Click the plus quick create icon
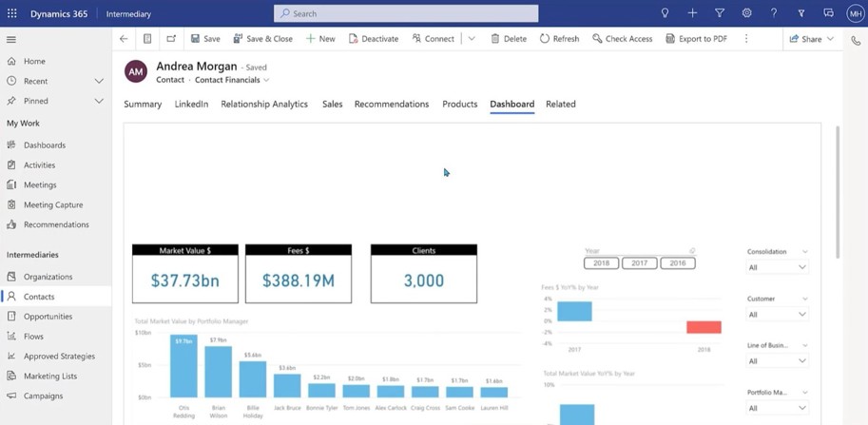Screen dimensions: 868x425 (x=692, y=13)
